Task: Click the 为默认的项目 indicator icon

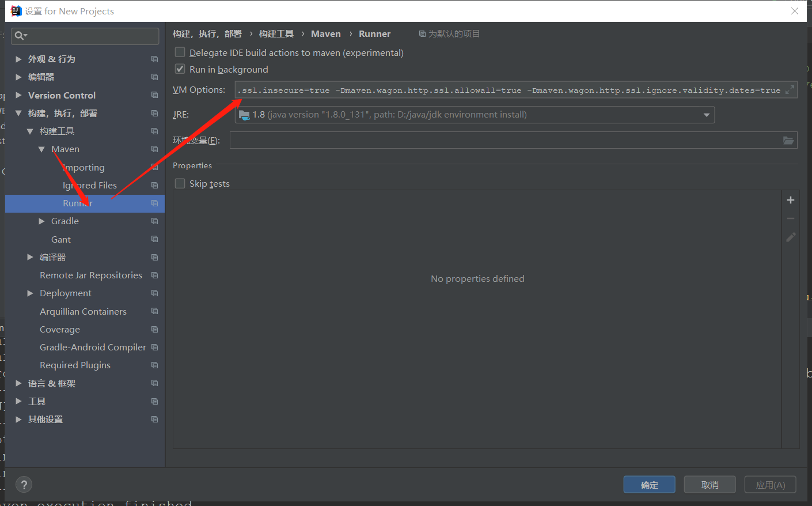Action: pyautogui.click(x=422, y=33)
